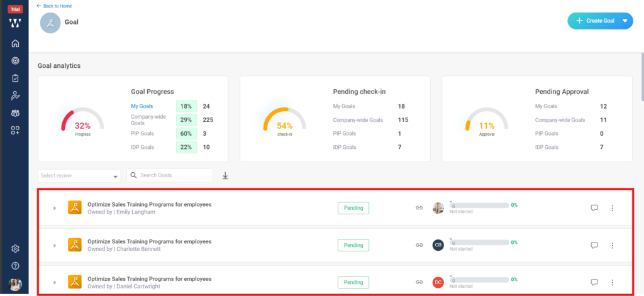644x296 pixels.
Task: Expand Daniel Cartwright's goal row
Action: click(54, 282)
